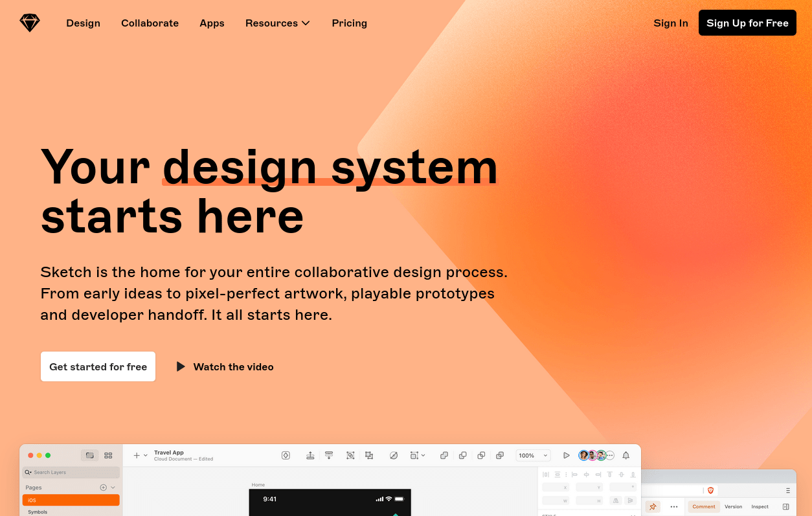
Task: Click the Intersect boolean icon
Action: [481, 455]
